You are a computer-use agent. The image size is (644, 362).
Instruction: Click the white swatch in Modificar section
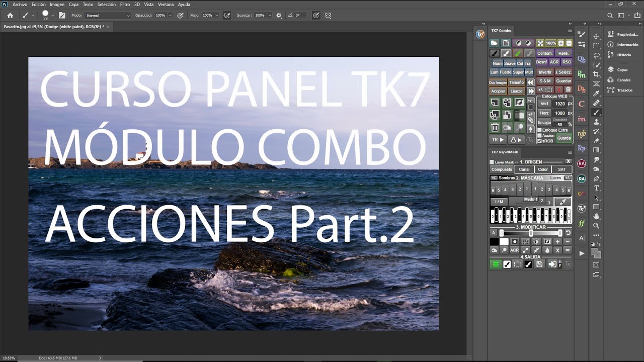click(504, 242)
